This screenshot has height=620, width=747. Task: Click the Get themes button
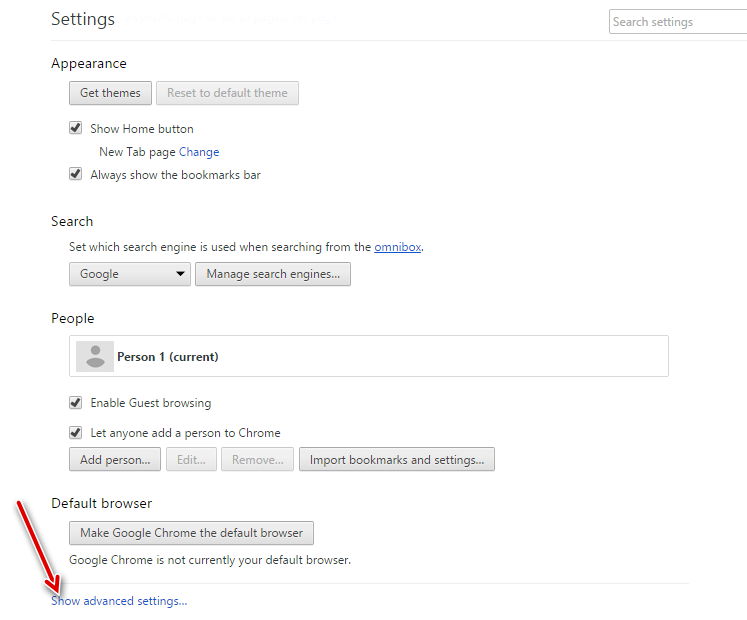[x=110, y=93]
